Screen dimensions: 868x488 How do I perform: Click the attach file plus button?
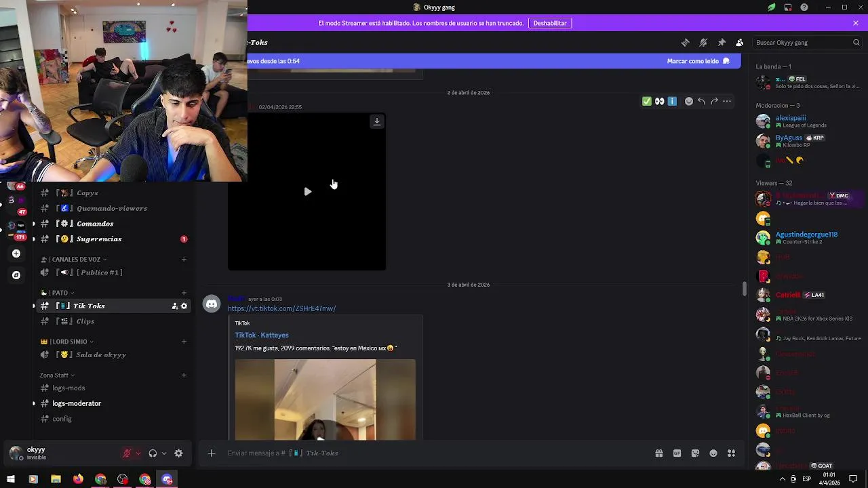212,453
